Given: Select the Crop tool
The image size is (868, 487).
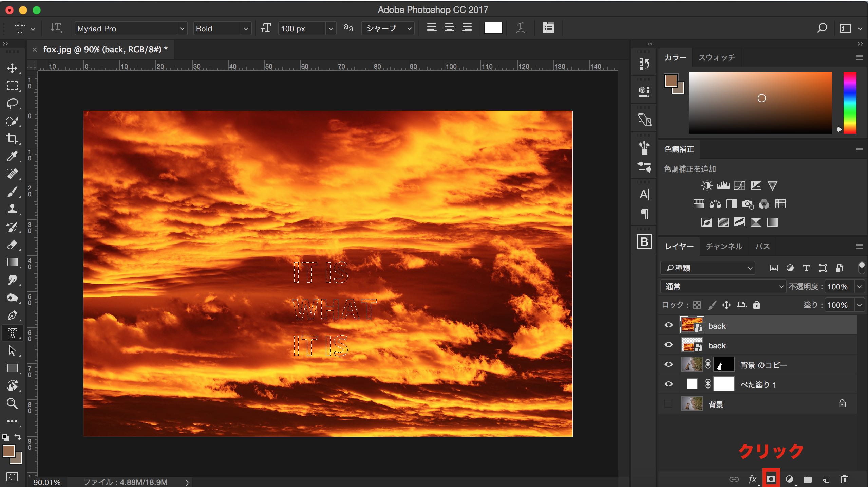Looking at the screenshot, I should (x=12, y=139).
